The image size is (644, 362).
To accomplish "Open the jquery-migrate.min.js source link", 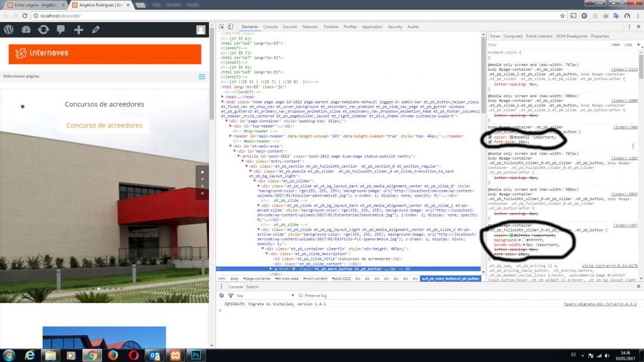I will 600,304.
